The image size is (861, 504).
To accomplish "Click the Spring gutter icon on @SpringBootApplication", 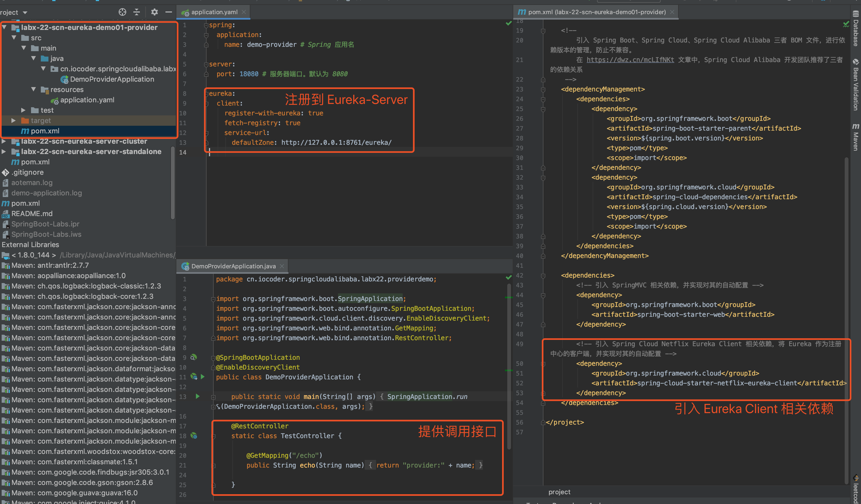I will point(194,357).
